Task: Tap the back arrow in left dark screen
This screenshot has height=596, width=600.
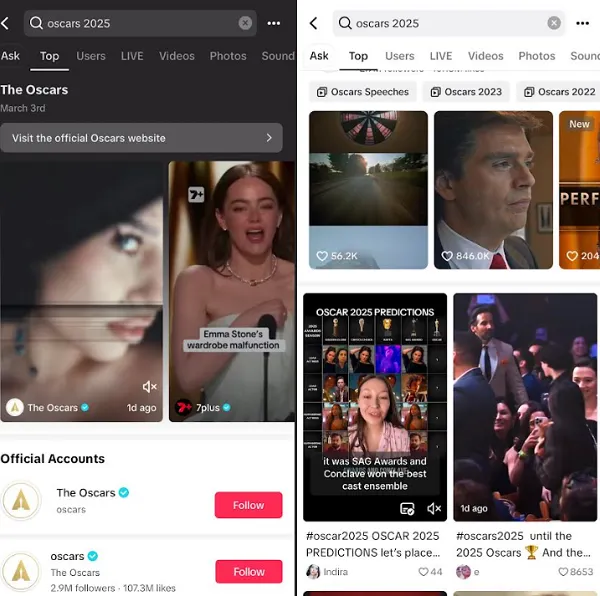Action: [x=5, y=23]
